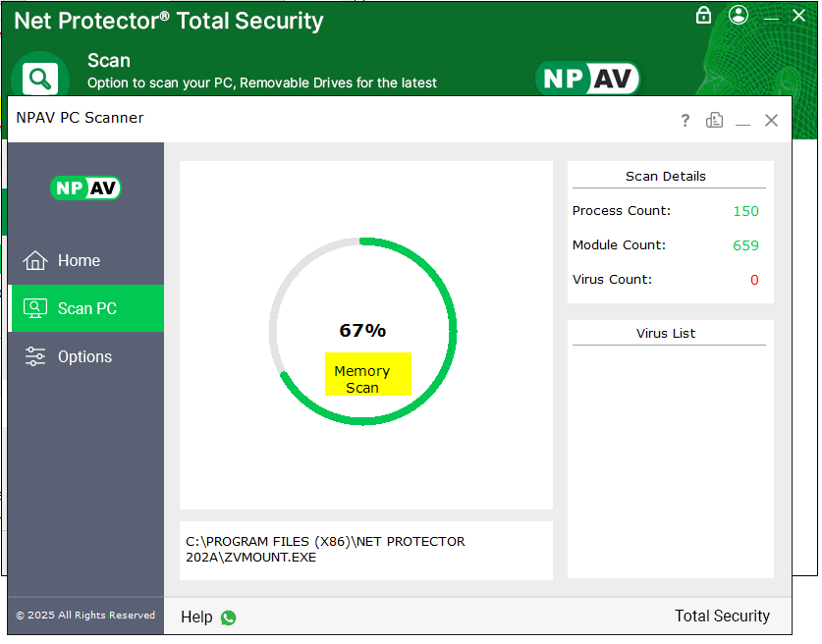Click the scanned file path text box
This screenshot has width=822, height=644.
point(365,549)
